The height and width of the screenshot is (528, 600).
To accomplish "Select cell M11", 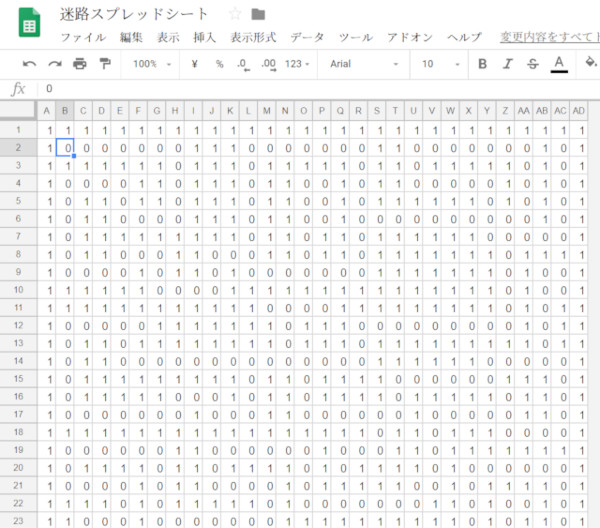I will [x=267, y=308].
